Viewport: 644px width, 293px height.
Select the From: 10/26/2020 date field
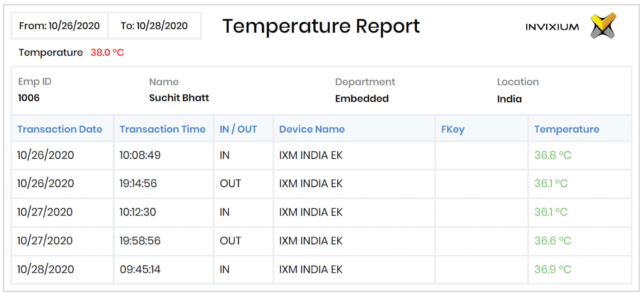click(x=59, y=26)
